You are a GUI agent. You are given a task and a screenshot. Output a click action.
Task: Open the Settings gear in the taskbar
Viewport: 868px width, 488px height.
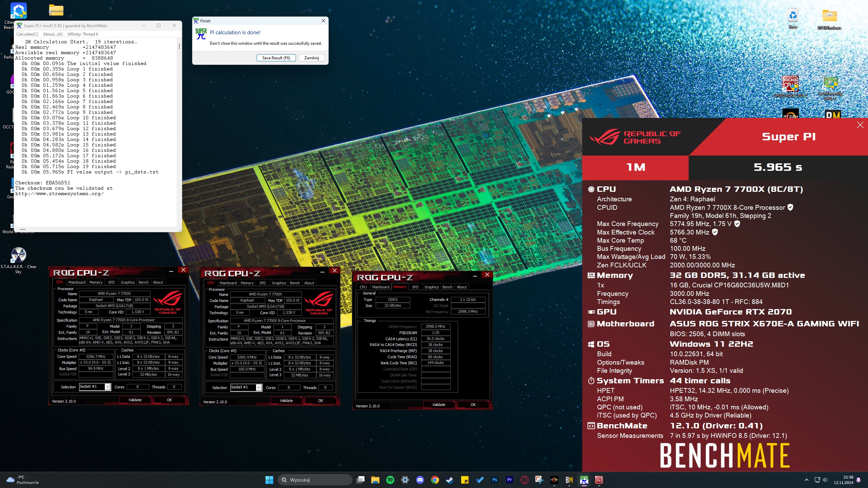pyautogui.click(x=405, y=480)
